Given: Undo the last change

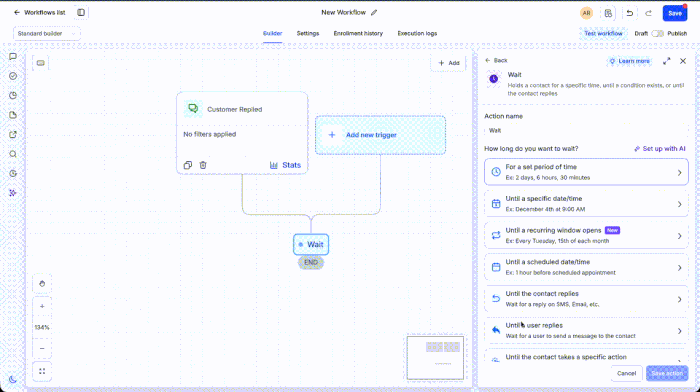Looking at the screenshot, I should pyautogui.click(x=629, y=13).
